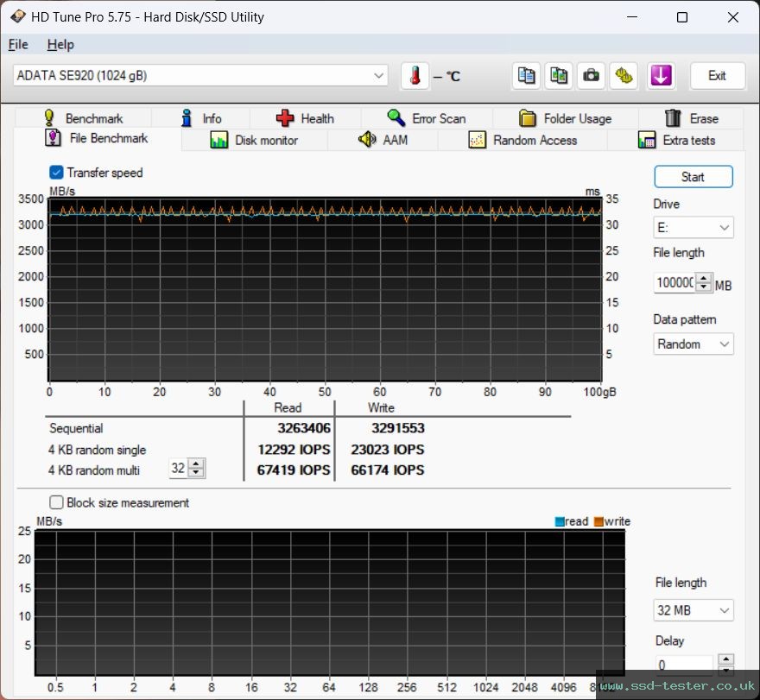The height and width of the screenshot is (700, 760).
Task: Click the copy text to clipboard icon
Action: pyautogui.click(x=526, y=76)
